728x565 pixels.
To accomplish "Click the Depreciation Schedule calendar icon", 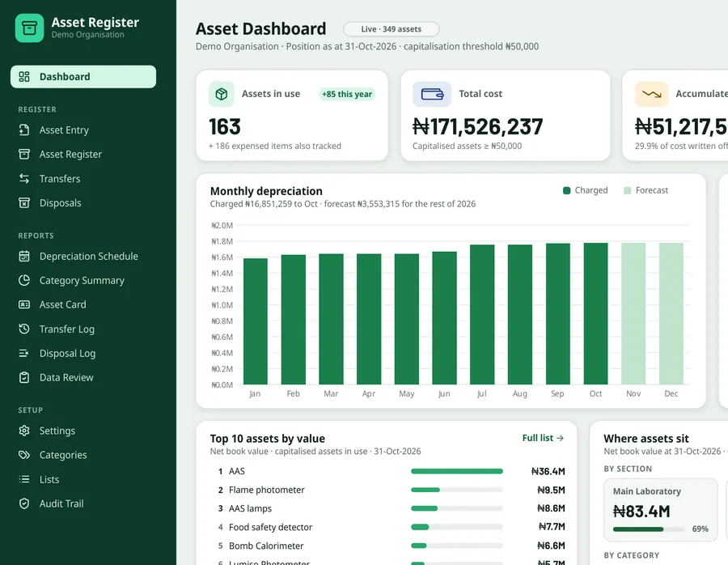I will click(x=24, y=256).
